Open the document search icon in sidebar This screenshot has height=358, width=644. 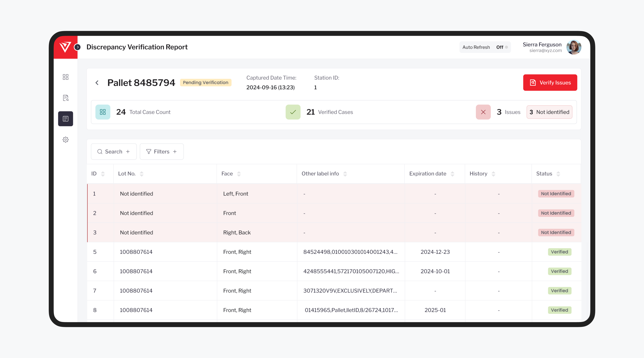tap(66, 98)
